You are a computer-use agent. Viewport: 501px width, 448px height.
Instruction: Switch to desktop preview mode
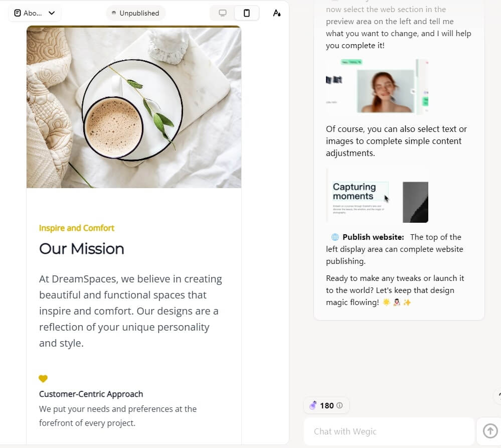pos(223,13)
